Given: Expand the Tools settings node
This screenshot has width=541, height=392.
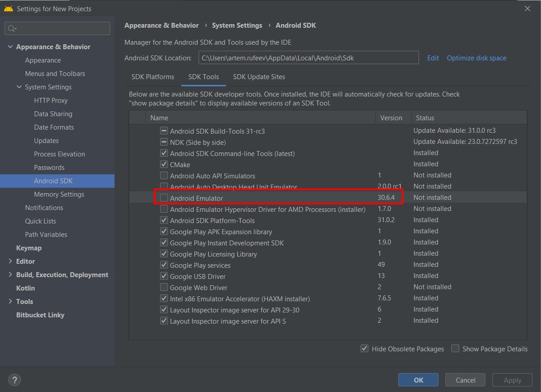Looking at the screenshot, I should 11,301.
